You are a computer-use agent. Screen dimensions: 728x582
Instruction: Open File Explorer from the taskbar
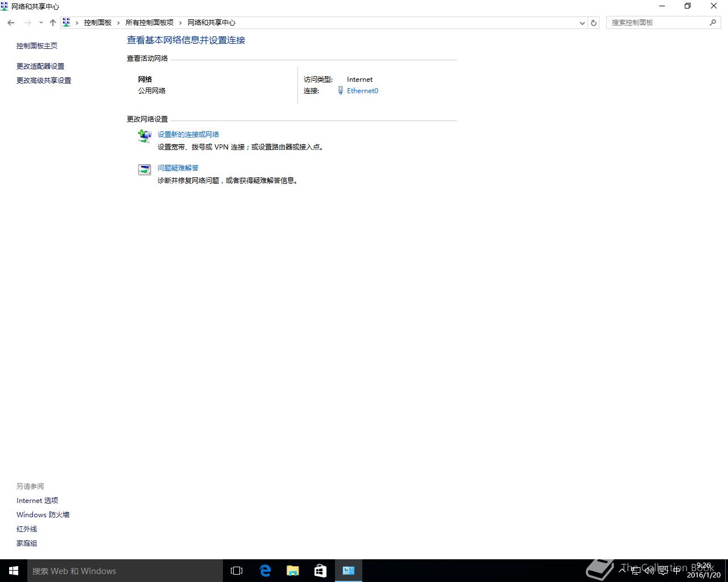tap(292, 571)
